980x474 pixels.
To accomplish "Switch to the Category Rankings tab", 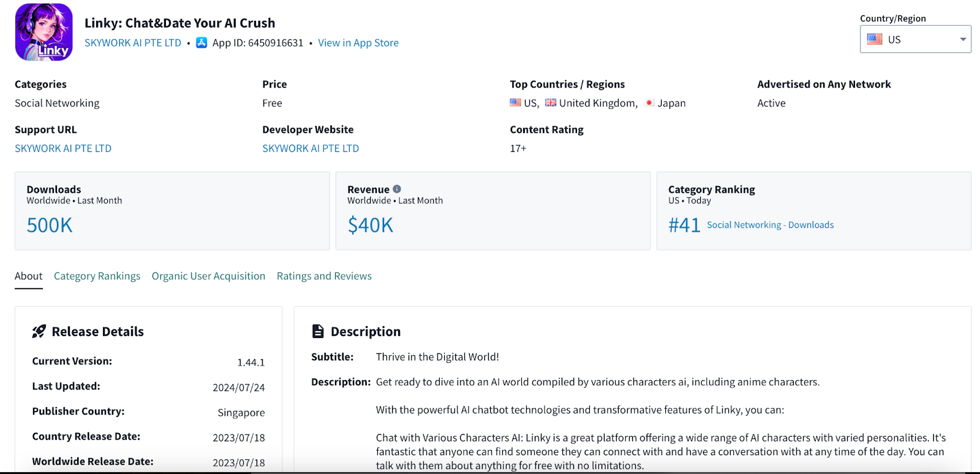I will pos(97,276).
